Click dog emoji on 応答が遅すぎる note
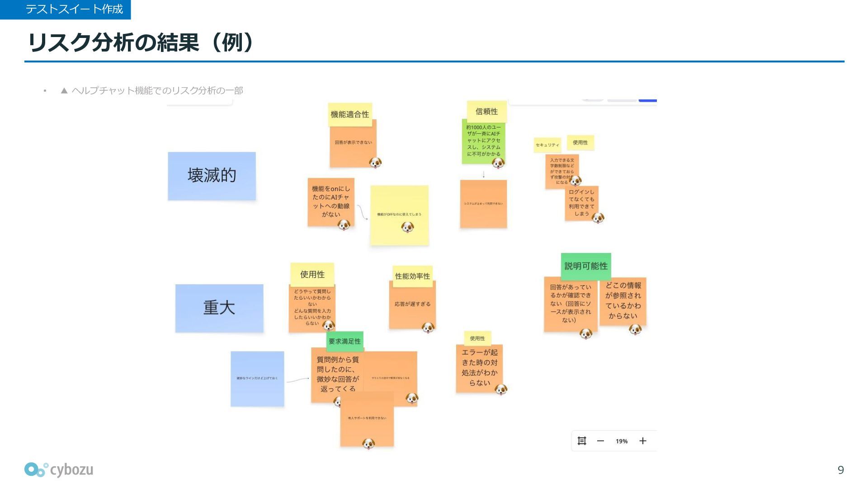The height and width of the screenshot is (488, 868). 428,328
